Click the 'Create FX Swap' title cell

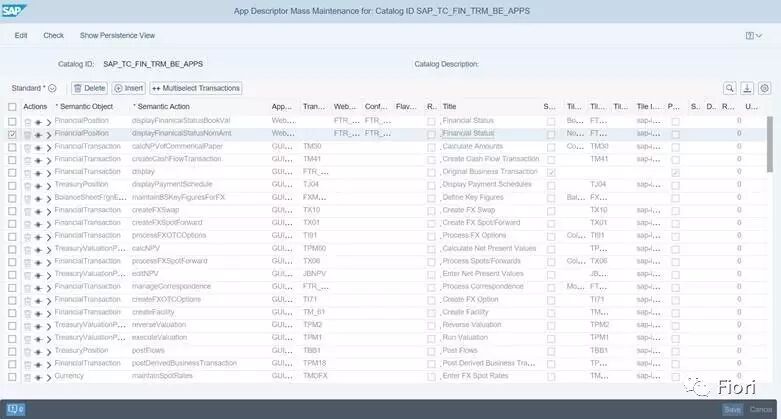tap(469, 210)
